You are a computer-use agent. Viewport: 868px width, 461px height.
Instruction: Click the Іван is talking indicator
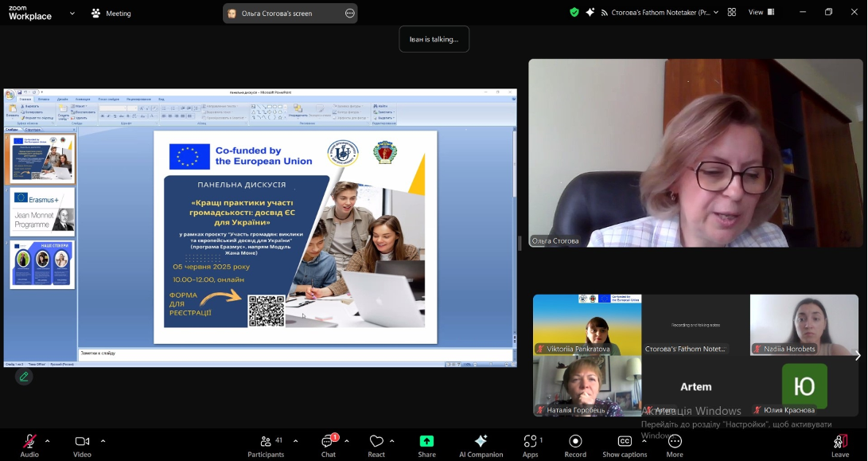434,39
